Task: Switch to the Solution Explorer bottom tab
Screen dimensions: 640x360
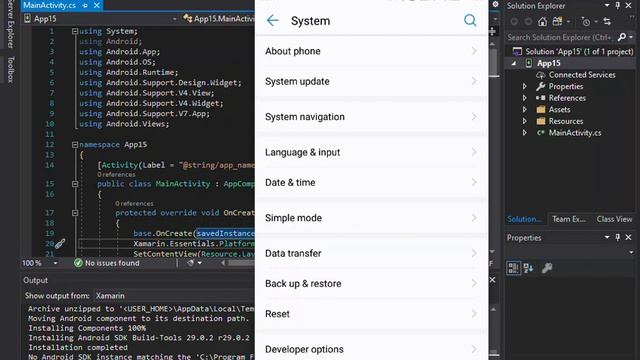Action: pyautogui.click(x=524, y=219)
